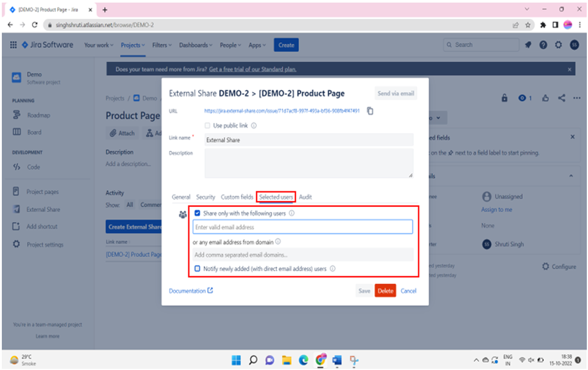Open the Jira settings gear icon
588x370 pixels.
click(559, 45)
